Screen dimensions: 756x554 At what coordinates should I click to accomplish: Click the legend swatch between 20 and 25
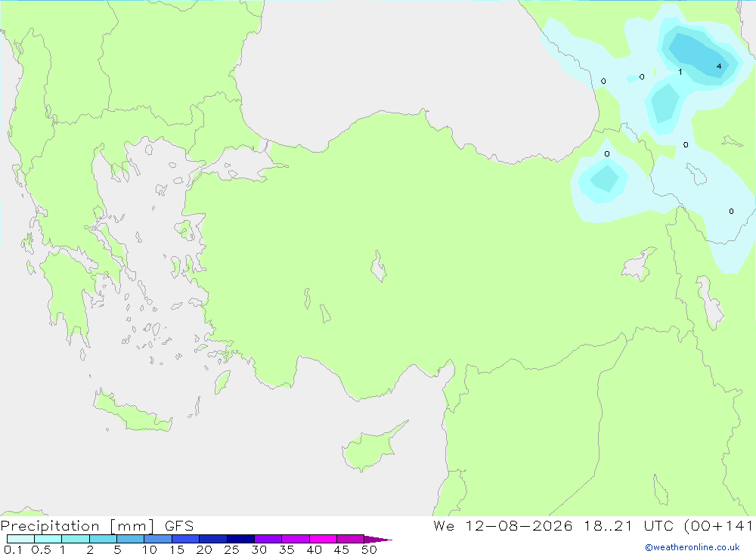tap(213, 539)
